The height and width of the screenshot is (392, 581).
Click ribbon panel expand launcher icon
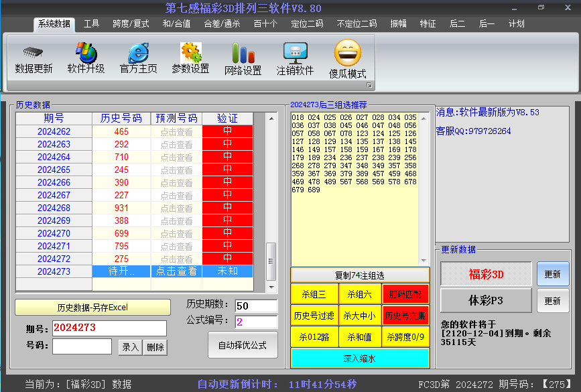[x=369, y=86]
